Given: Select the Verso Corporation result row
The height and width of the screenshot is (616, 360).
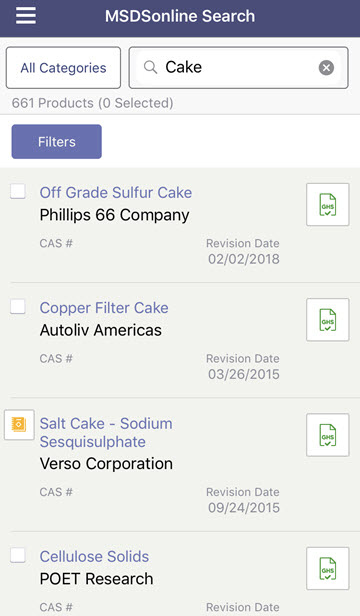Looking at the screenshot, I should coord(180,465).
